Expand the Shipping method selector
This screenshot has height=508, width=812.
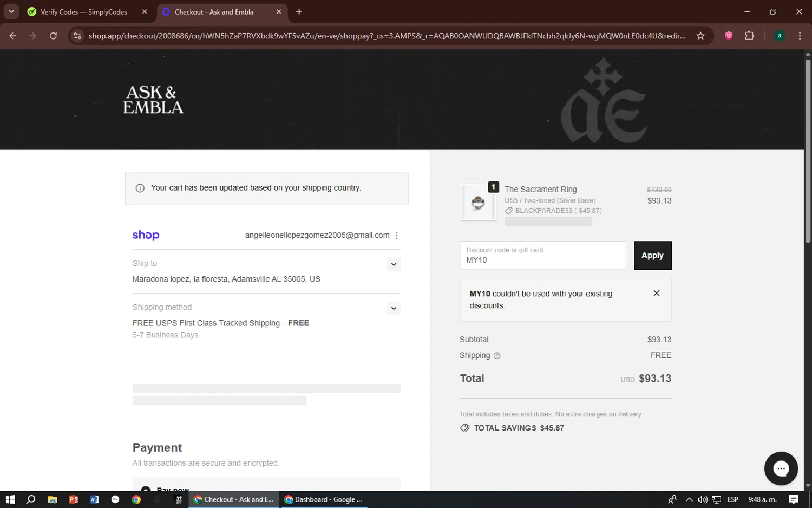(394, 308)
